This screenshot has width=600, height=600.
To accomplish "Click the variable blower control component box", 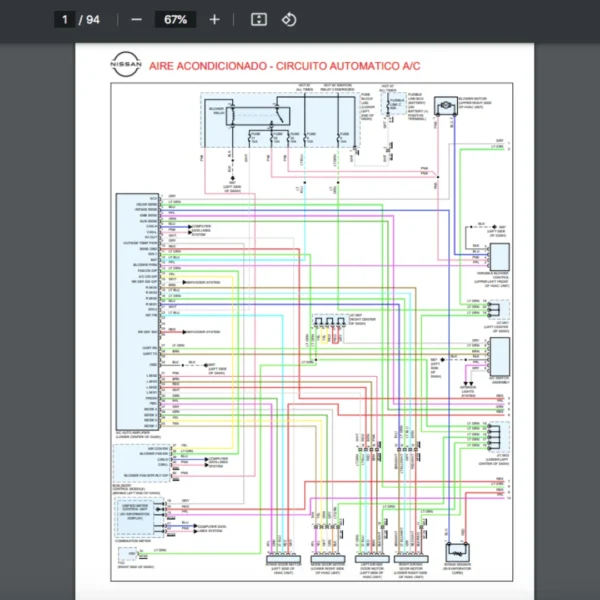I will tap(498, 257).
